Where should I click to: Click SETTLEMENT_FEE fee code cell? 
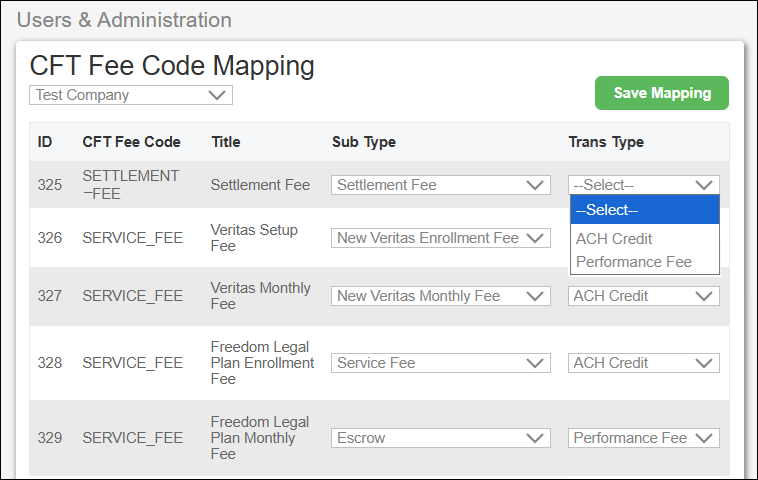(x=131, y=185)
